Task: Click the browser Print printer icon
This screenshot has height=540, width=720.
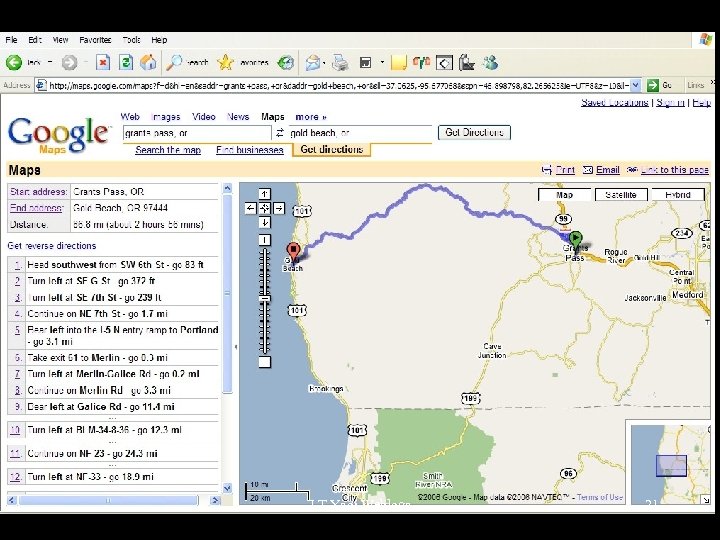Action: pos(340,62)
